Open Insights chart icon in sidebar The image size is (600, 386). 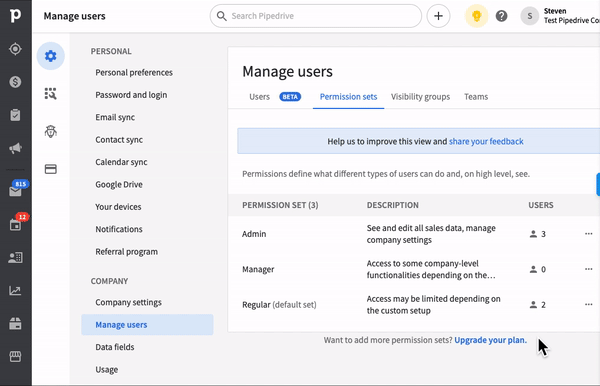click(15, 291)
